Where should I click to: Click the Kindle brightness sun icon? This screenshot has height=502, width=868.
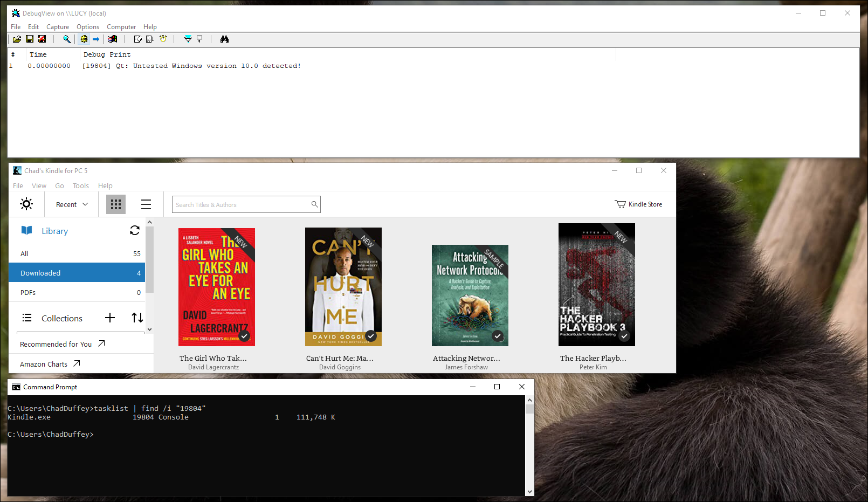[26, 204]
